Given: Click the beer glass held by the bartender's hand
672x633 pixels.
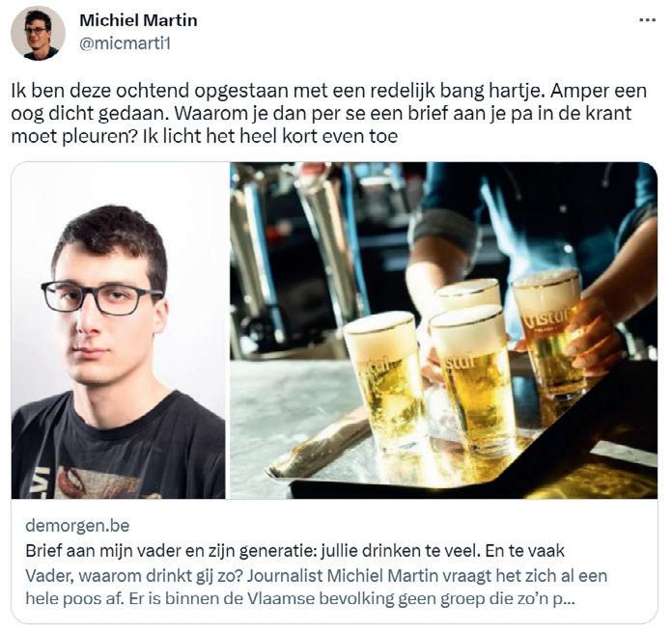Looking at the screenshot, I should [x=547, y=334].
